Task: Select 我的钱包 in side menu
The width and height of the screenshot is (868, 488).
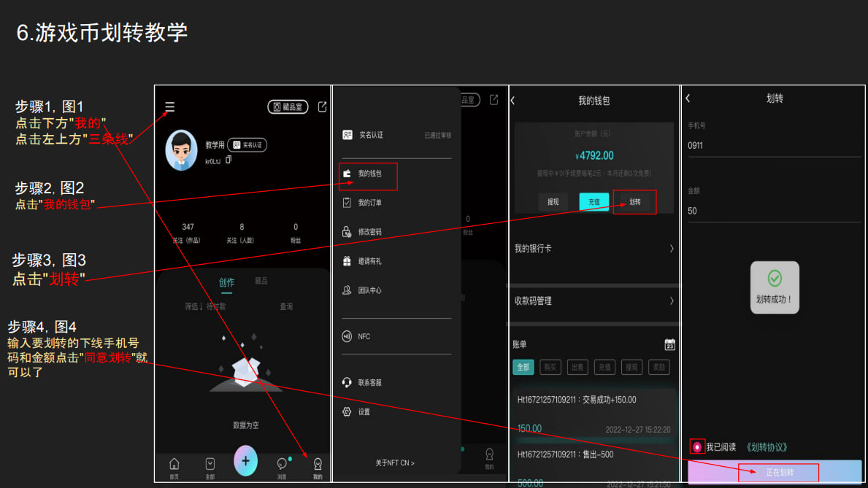Action: click(x=369, y=174)
